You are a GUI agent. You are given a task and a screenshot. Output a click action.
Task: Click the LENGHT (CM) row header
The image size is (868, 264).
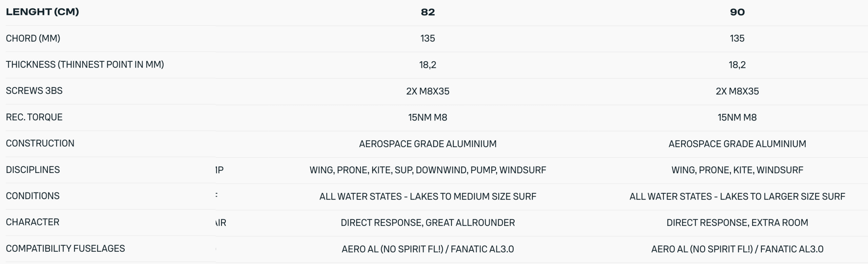tap(42, 12)
